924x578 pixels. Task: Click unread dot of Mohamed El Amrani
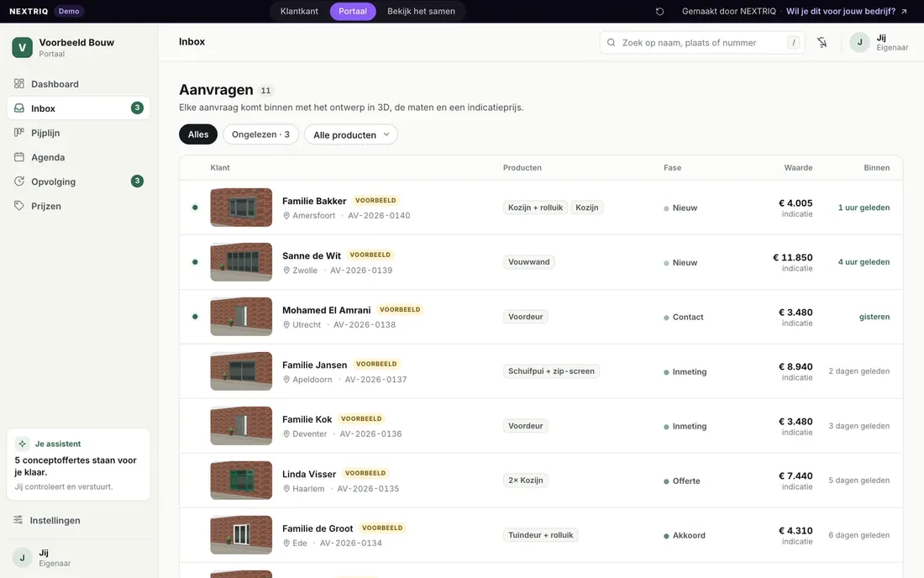click(x=195, y=317)
